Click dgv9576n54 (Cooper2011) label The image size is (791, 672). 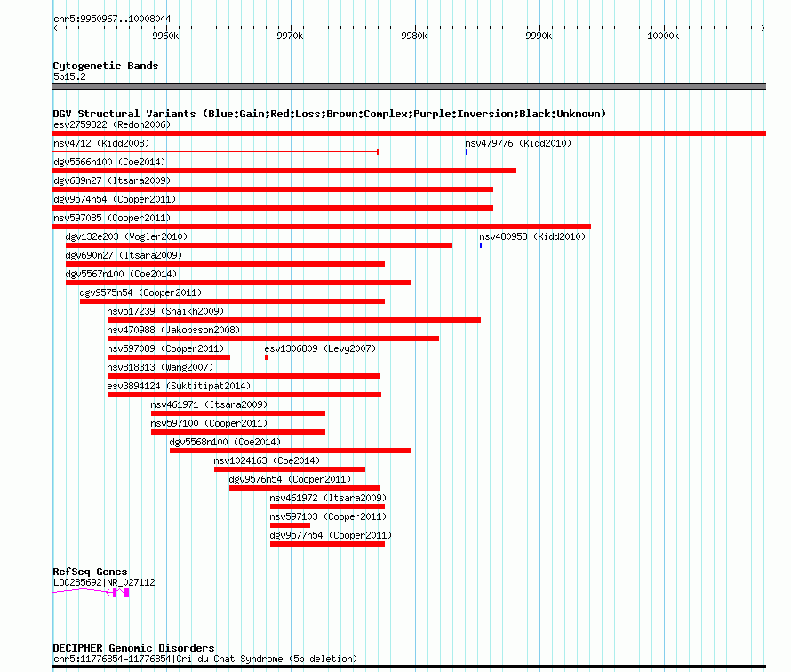click(290, 479)
